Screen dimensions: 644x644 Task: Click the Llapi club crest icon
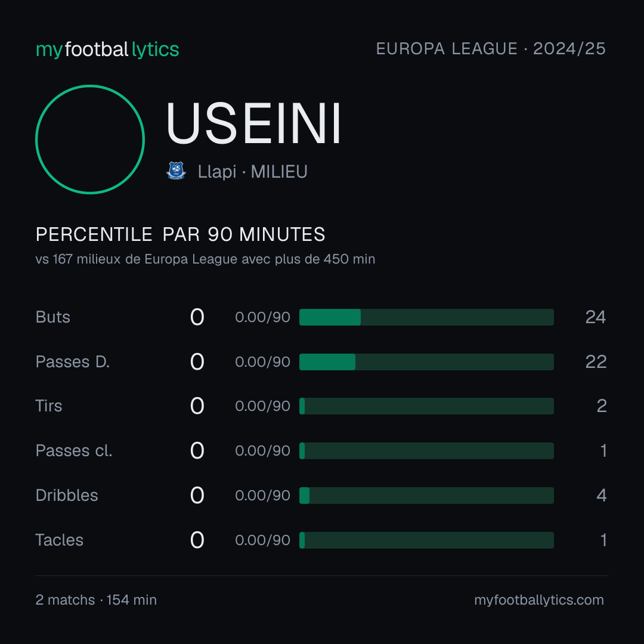[176, 171]
